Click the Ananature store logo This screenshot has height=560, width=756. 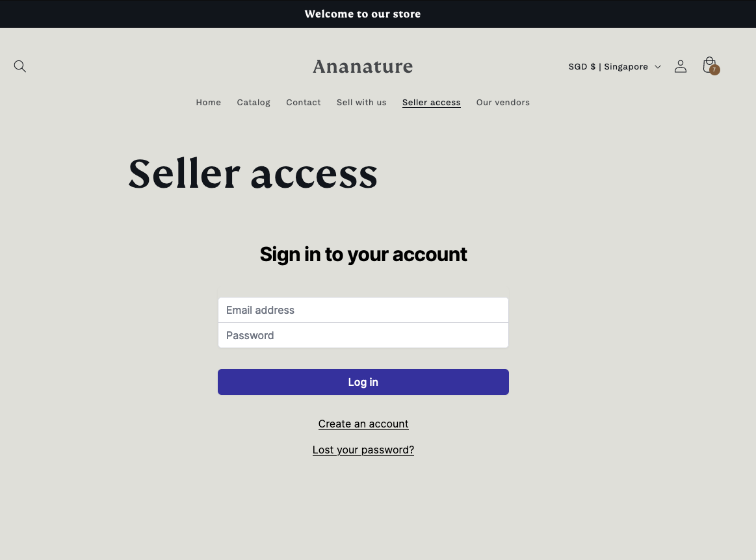363,66
